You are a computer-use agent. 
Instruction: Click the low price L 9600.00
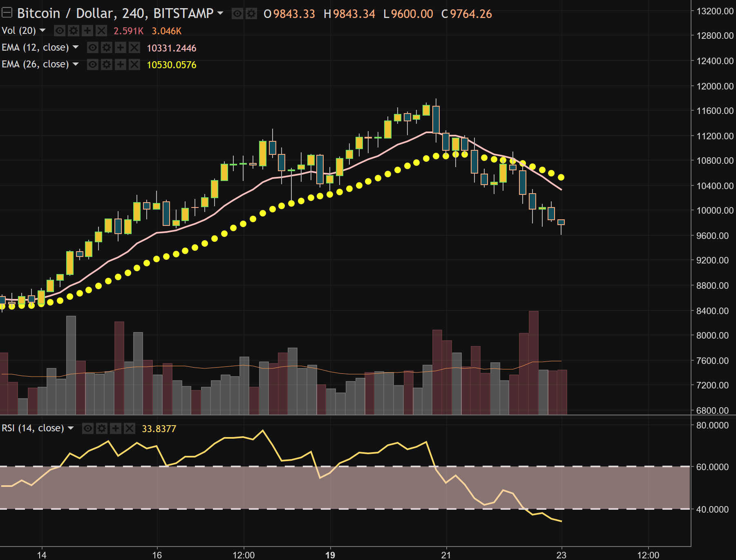click(x=408, y=14)
